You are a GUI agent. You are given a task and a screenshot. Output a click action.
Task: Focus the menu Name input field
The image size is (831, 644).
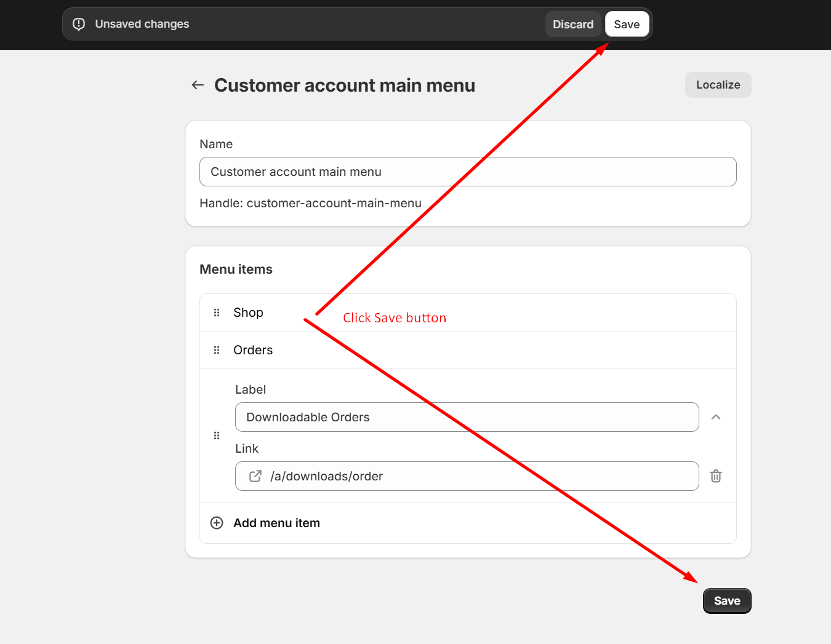(x=468, y=172)
